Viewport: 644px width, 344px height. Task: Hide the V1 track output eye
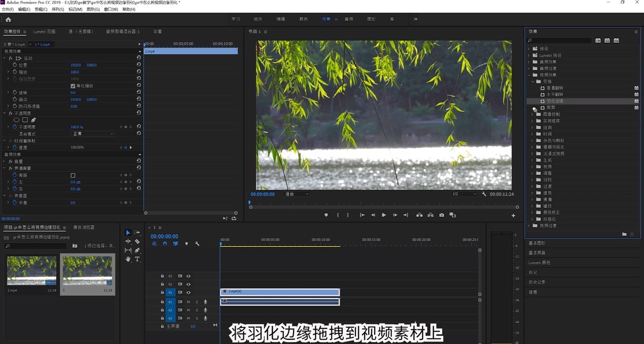(x=188, y=292)
